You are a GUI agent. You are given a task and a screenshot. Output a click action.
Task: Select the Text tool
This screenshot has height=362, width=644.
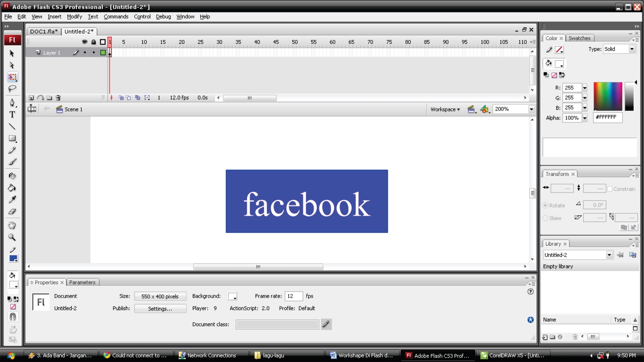12,115
